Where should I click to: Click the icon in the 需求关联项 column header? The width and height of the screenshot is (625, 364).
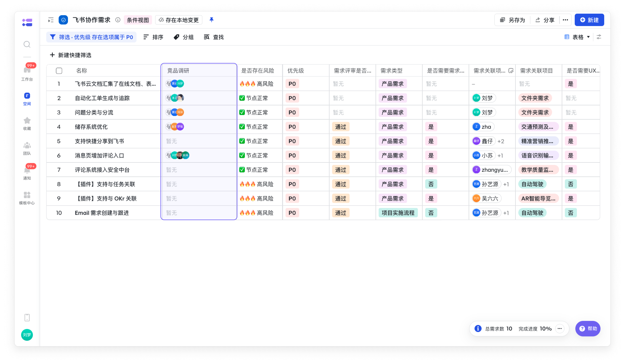tap(511, 71)
